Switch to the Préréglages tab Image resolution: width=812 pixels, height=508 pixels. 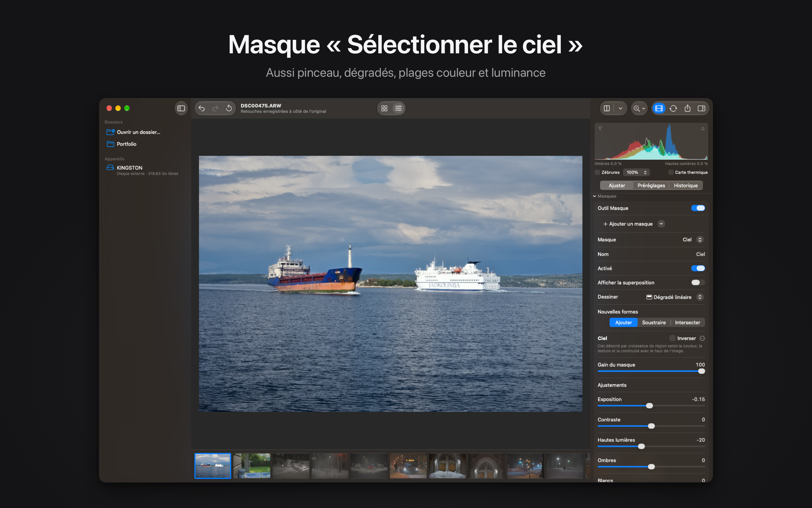coord(651,185)
